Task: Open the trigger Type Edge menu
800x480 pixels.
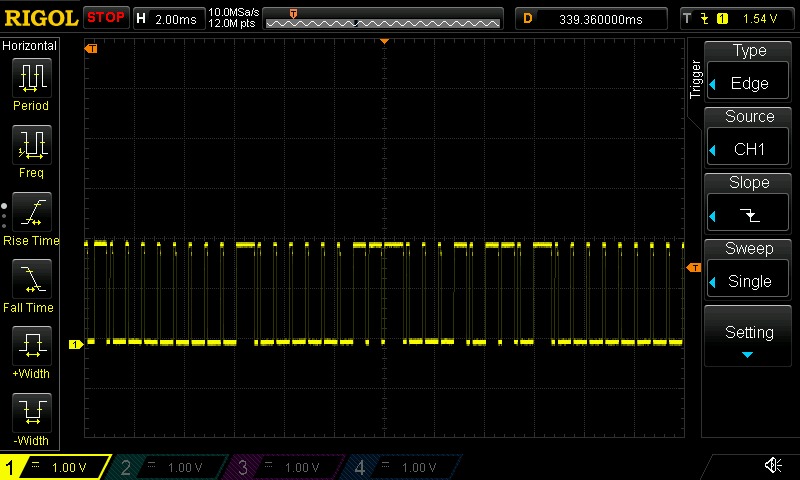Action: pos(749,69)
